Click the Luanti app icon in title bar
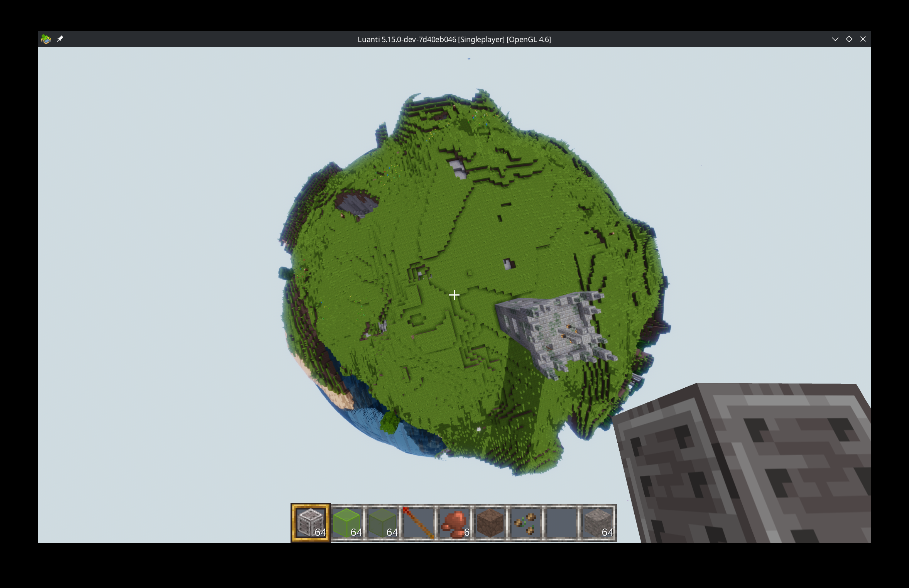909x588 pixels. pyautogui.click(x=46, y=39)
